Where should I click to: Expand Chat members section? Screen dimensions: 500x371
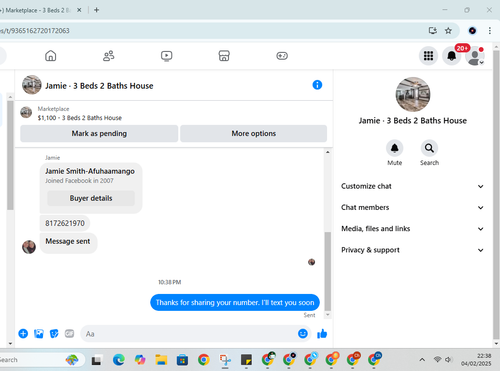coord(412,208)
